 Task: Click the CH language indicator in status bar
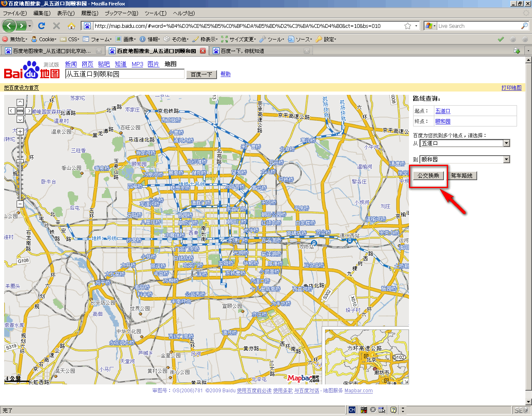(x=352, y=410)
